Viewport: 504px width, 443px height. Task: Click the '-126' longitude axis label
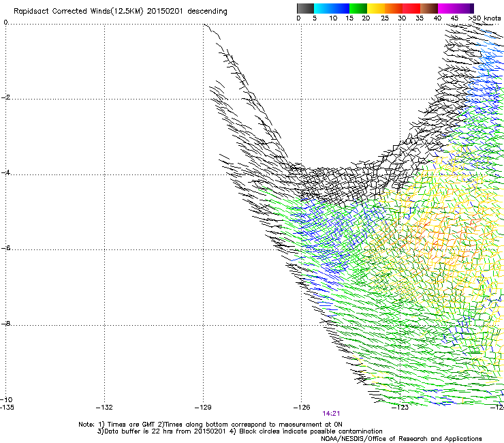302,408
